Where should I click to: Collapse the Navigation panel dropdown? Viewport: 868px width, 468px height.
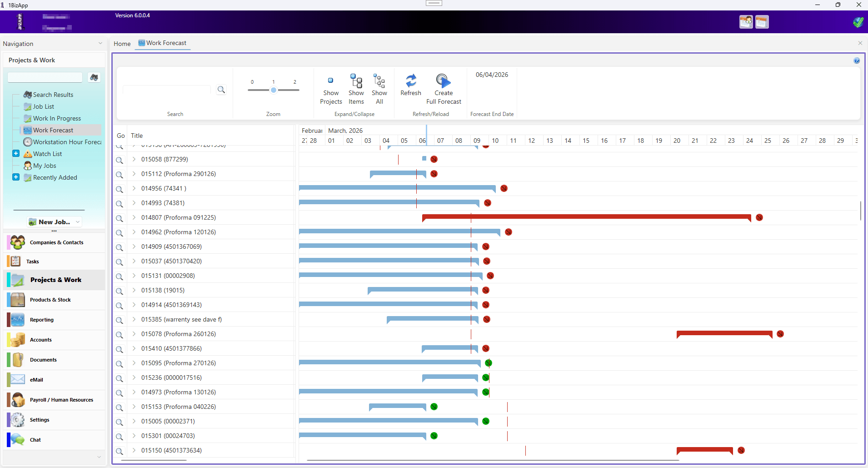100,44
